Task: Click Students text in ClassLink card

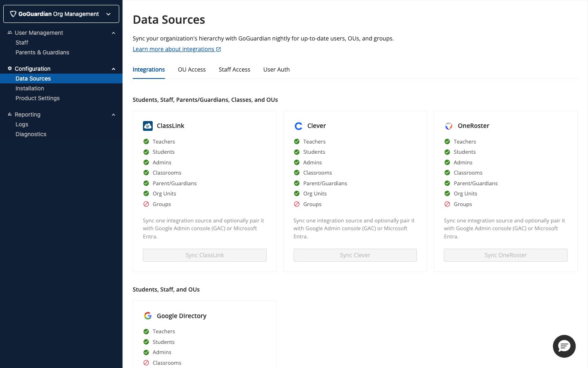Action: click(x=163, y=152)
